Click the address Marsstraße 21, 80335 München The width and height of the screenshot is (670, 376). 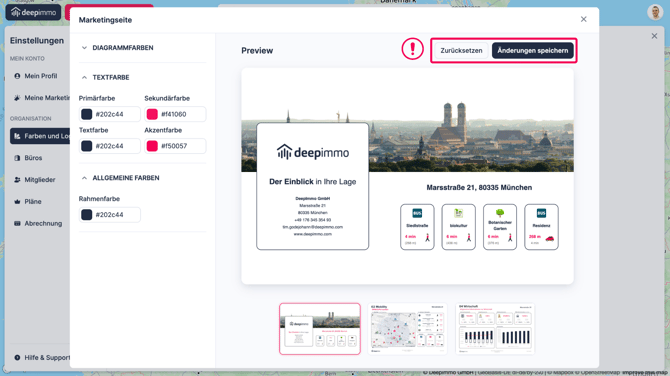click(479, 188)
